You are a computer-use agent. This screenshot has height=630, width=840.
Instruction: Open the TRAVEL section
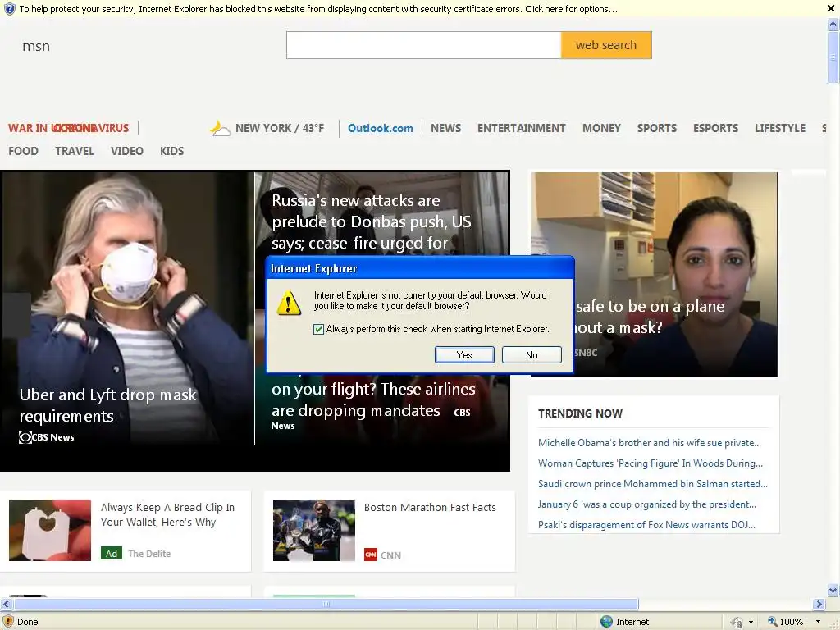pos(75,151)
